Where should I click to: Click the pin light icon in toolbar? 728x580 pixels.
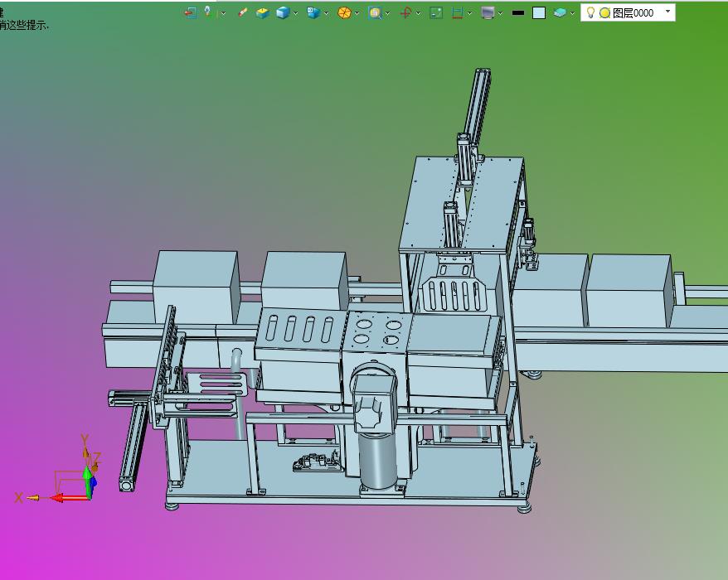(207, 12)
